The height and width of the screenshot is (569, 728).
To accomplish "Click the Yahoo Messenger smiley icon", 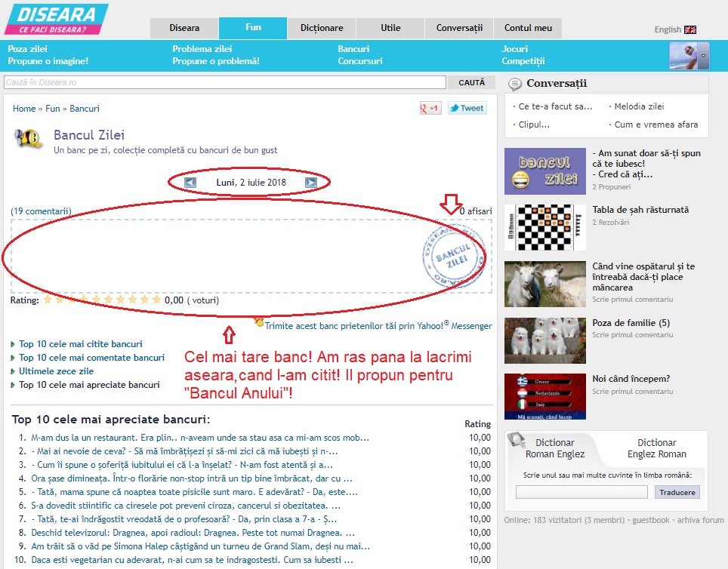I will (x=260, y=322).
